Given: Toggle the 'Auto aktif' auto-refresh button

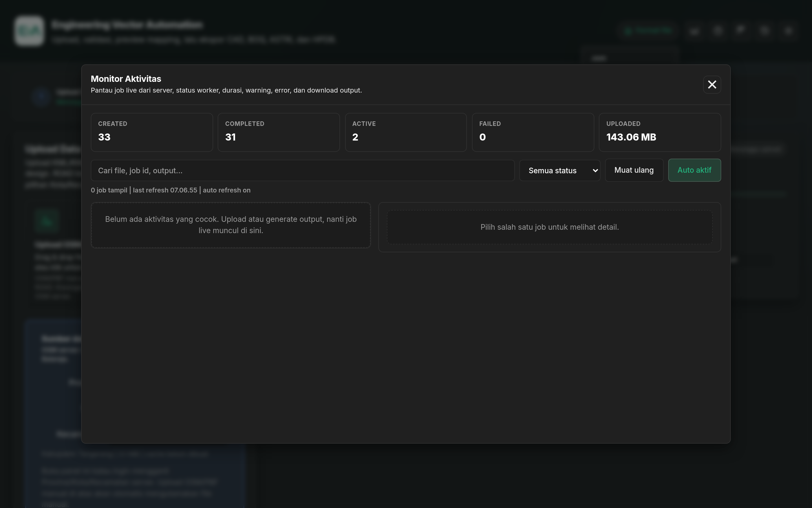Looking at the screenshot, I should point(694,170).
